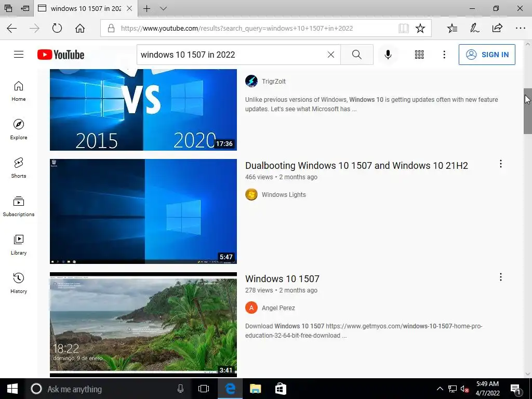Screen dimensions: 532x399
Task: Open the YouTube apps grid icon
Action: click(419, 54)
